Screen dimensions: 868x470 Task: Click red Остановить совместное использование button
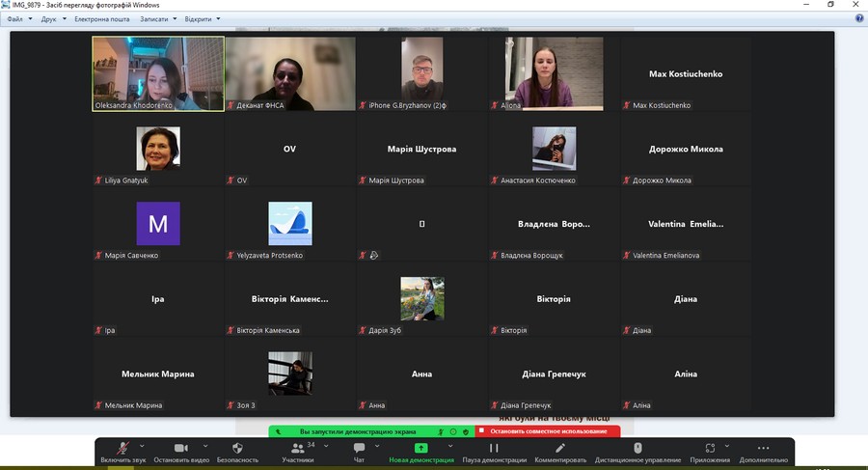point(548,431)
